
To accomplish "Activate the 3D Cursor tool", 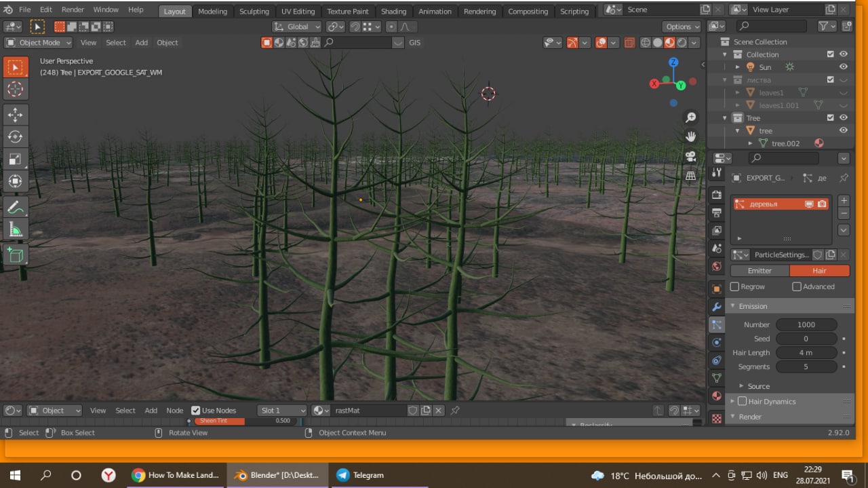I will click(15, 90).
